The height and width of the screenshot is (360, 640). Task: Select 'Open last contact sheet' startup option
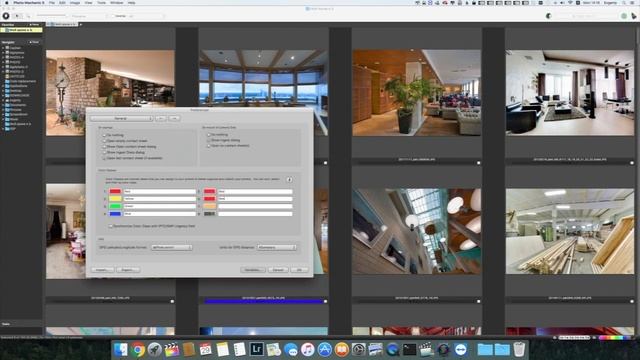click(104, 158)
